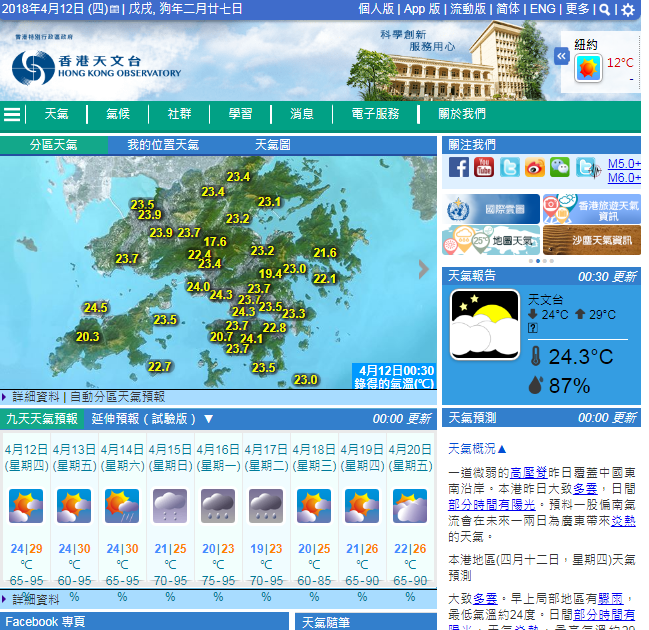Expand the 延伸預報 (試驗版) dropdown arrow
The image size is (649, 630).
(x=209, y=419)
